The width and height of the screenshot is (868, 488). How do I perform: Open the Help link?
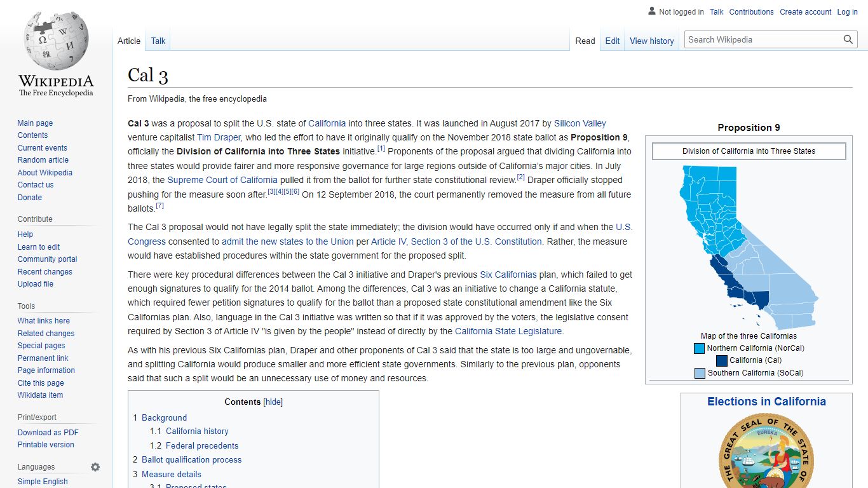click(25, 234)
